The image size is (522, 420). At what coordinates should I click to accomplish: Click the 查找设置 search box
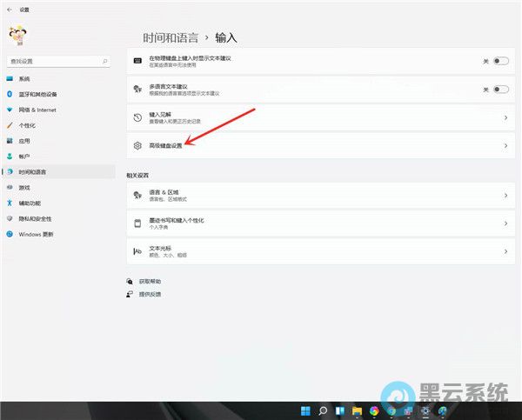(56, 62)
